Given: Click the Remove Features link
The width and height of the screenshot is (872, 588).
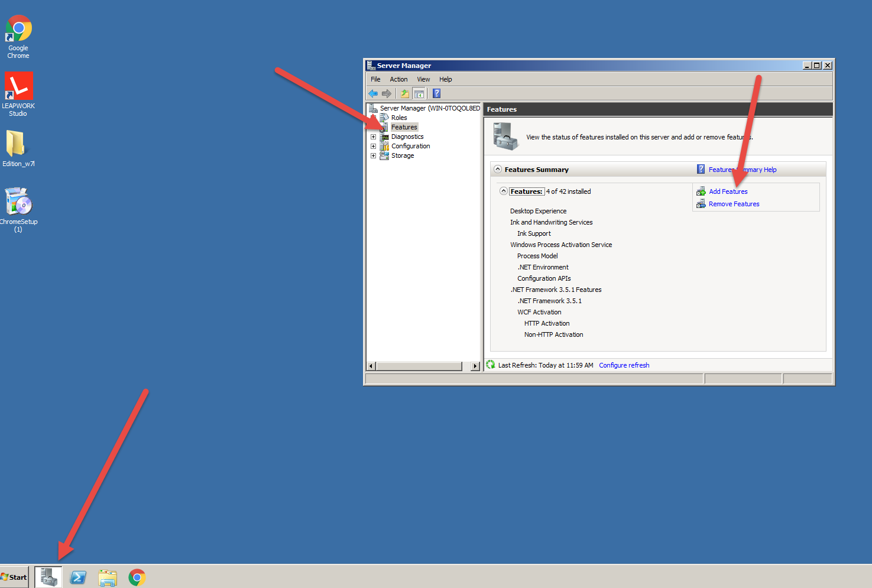Looking at the screenshot, I should (x=734, y=204).
